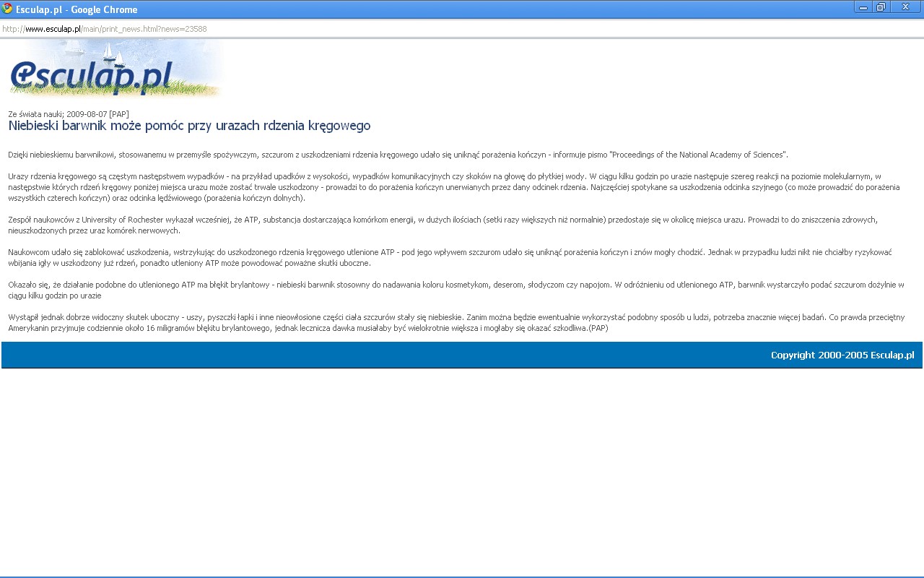This screenshot has height=578, width=924.
Task: Click the headline 'Niebieski barwnik może pomóc przy urazach rdzenia kręgowego'
Action: pos(189,126)
